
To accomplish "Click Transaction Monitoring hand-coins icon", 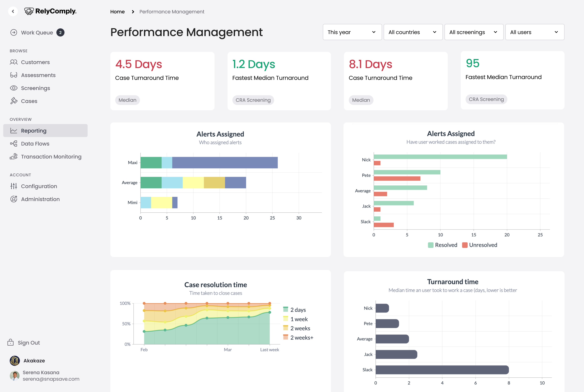I will coord(14,156).
